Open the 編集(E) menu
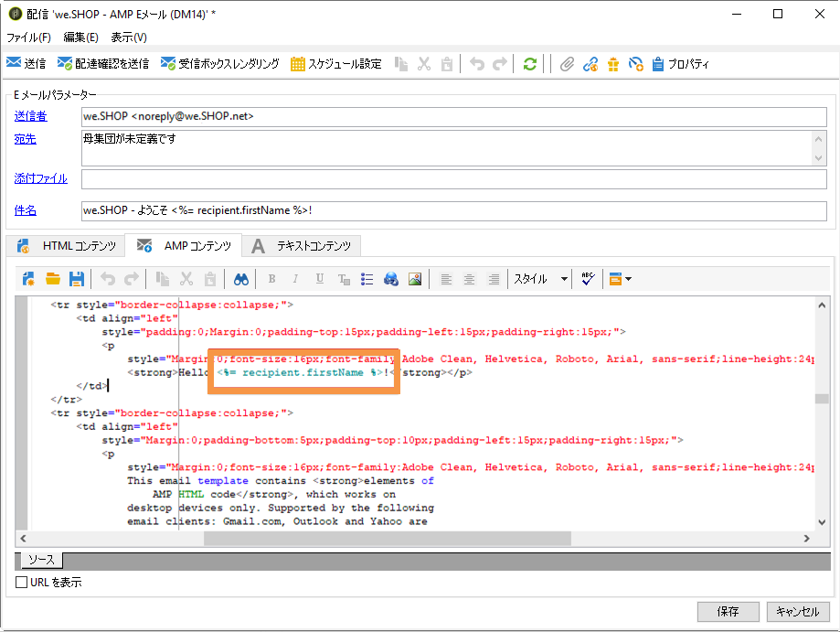This screenshot has width=840, height=632. (81, 37)
